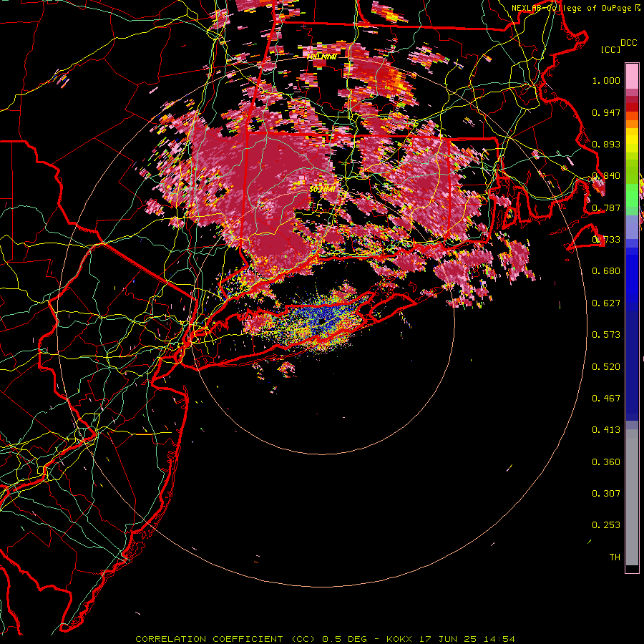Click CORRELATION COEFFICIENT in the bottom caption

[x=209, y=639]
